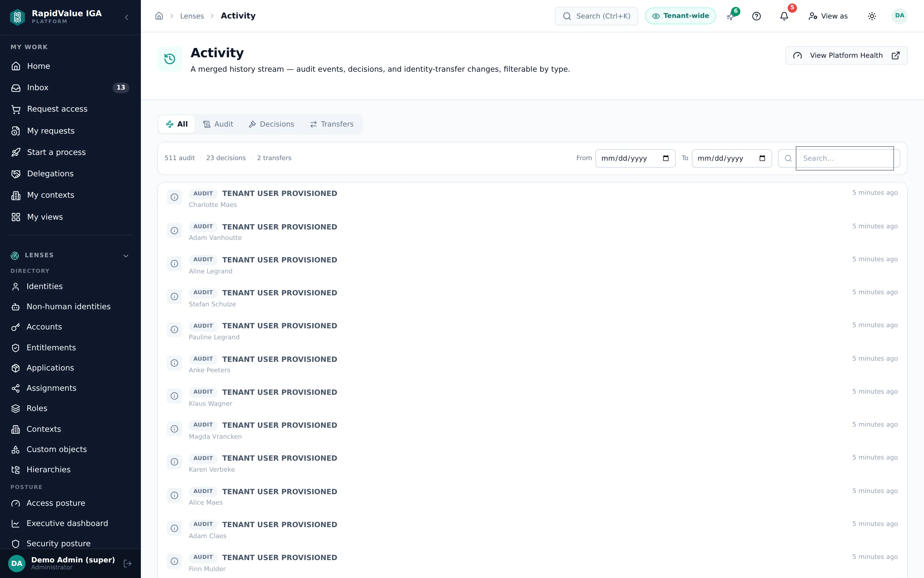Image resolution: width=924 pixels, height=578 pixels.
Task: Click the Contexts building icon
Action: (x=16, y=429)
